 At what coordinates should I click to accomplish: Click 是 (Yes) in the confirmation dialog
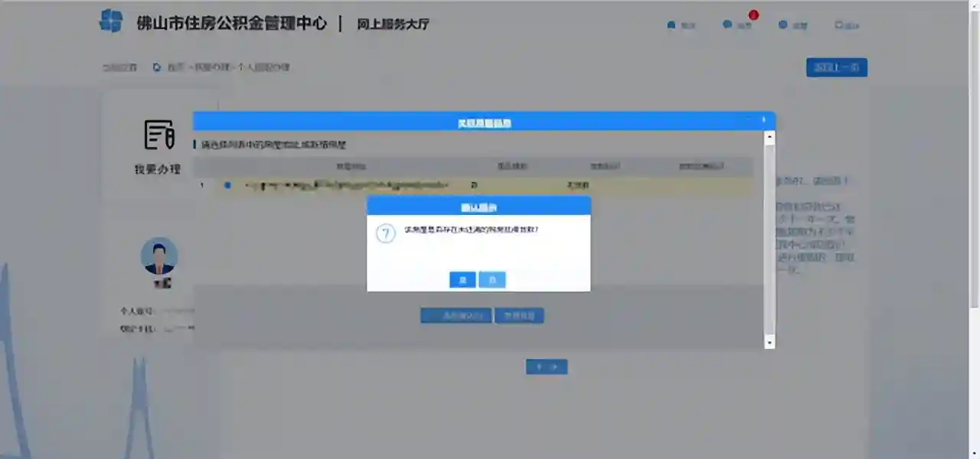462,280
